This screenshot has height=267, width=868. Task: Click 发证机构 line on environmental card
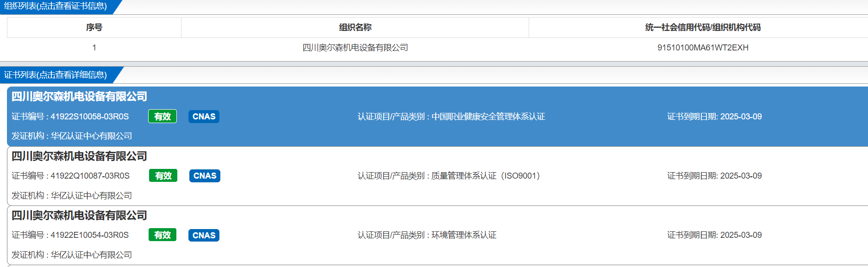[x=72, y=255]
